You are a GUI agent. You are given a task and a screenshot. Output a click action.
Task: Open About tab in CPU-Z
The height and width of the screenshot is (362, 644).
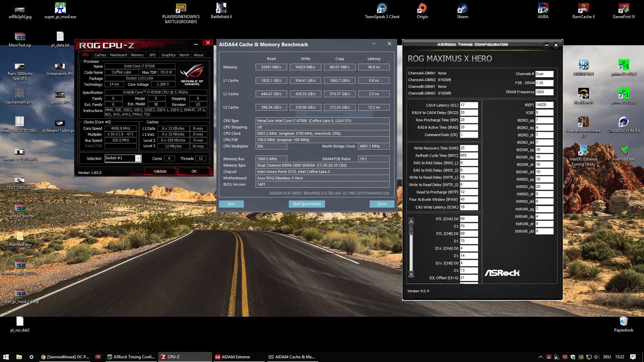tap(199, 55)
